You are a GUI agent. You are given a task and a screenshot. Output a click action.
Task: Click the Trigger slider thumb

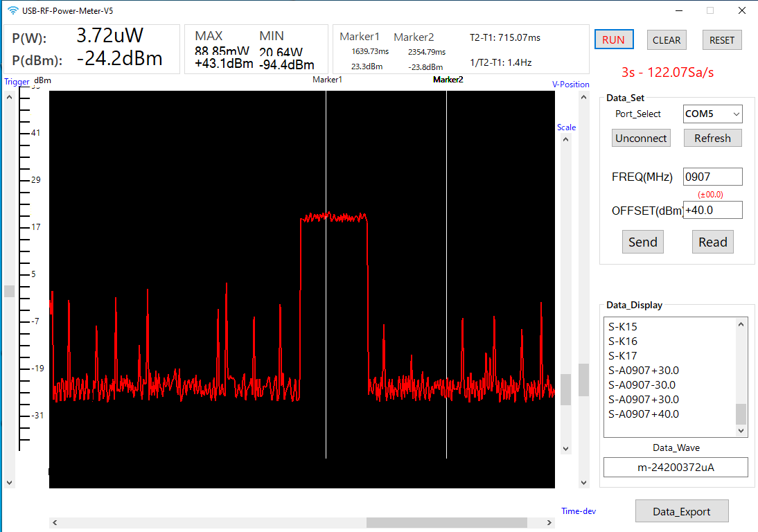pyautogui.click(x=9, y=291)
